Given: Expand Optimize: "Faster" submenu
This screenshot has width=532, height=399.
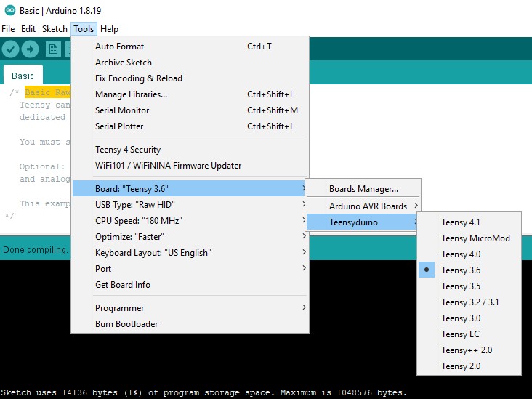Looking at the screenshot, I should click(190, 236).
